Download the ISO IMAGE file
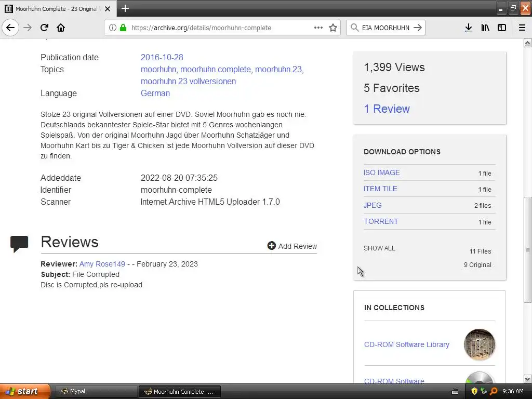Screen dimensions: 532x399 tap(382, 172)
